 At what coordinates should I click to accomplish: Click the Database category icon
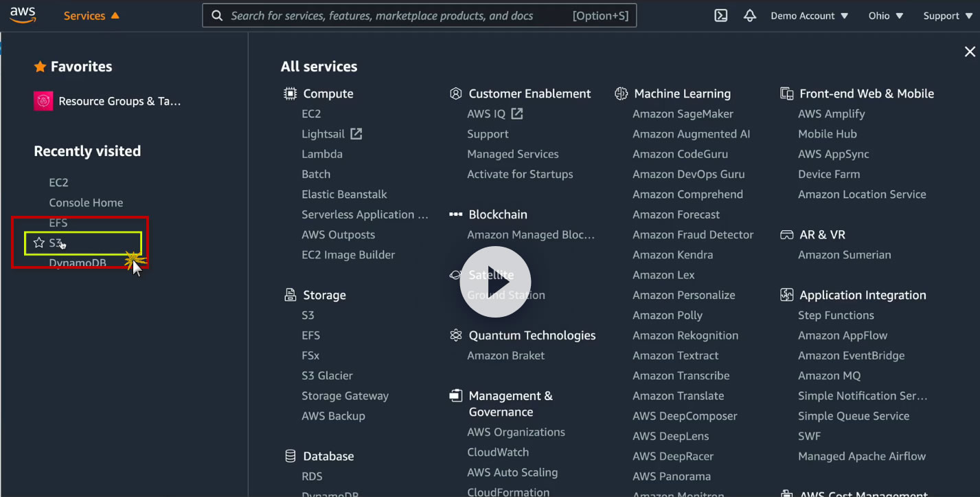290,456
